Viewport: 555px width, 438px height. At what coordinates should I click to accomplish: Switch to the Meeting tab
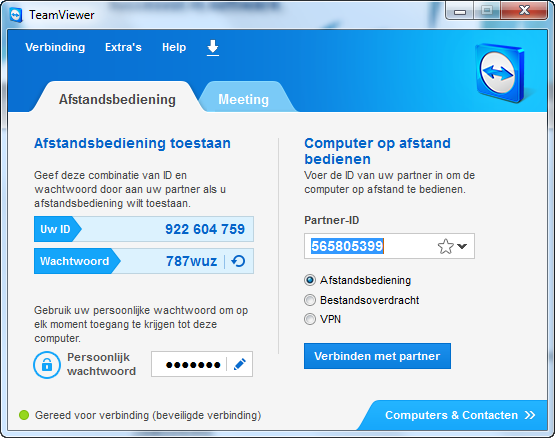[x=244, y=99]
